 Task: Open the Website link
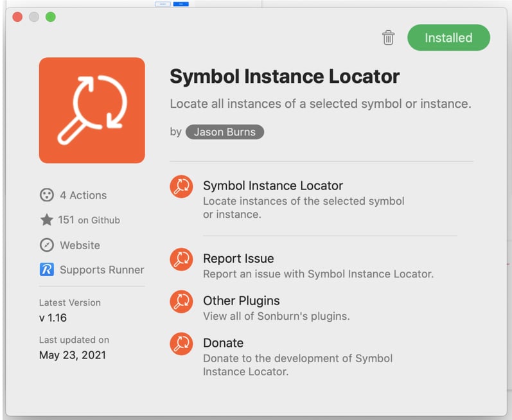[x=80, y=245]
